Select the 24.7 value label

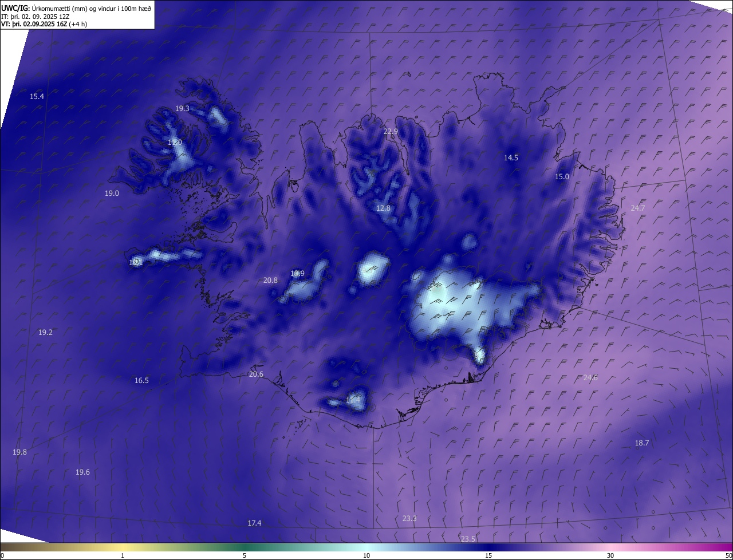(637, 208)
